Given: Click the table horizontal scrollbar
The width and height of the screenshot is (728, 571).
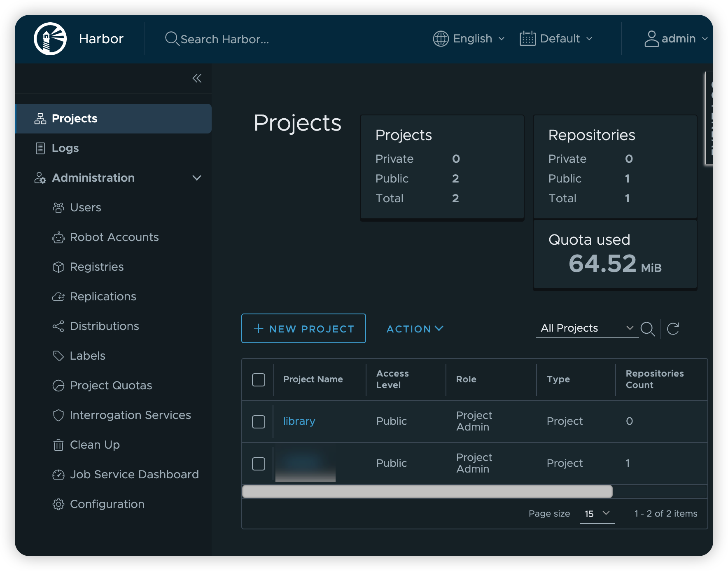Looking at the screenshot, I should [x=427, y=491].
